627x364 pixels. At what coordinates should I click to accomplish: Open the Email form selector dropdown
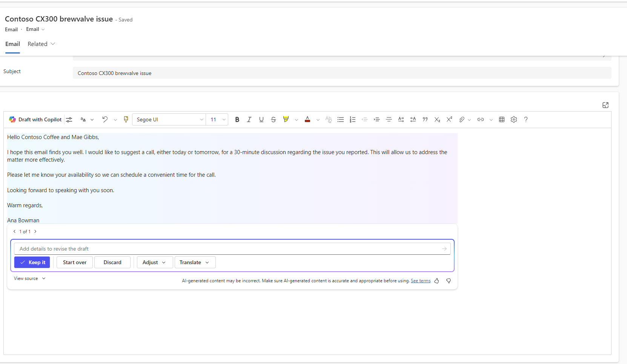pyautogui.click(x=35, y=29)
